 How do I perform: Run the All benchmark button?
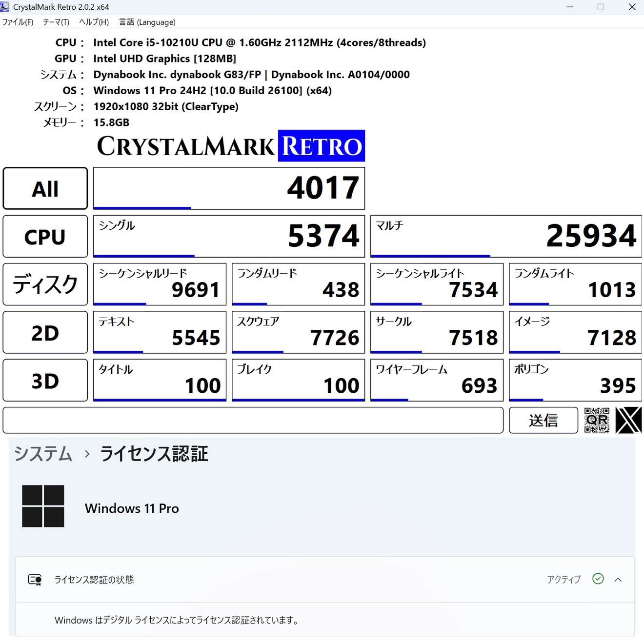coord(45,188)
